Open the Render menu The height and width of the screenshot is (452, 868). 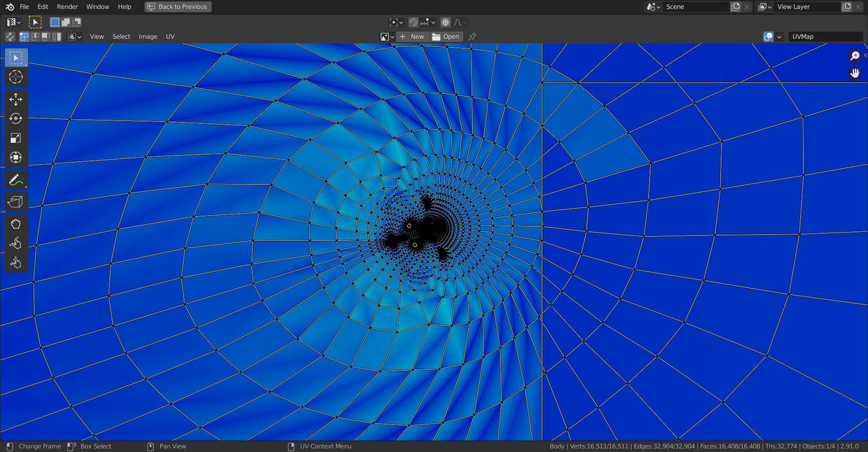pos(67,7)
